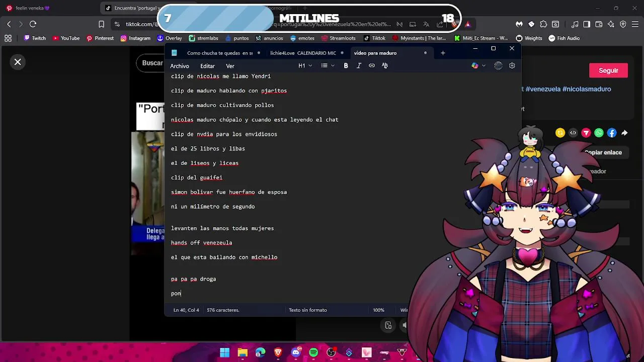
Task: Click the yellow repost icon
Action: (x=560, y=133)
